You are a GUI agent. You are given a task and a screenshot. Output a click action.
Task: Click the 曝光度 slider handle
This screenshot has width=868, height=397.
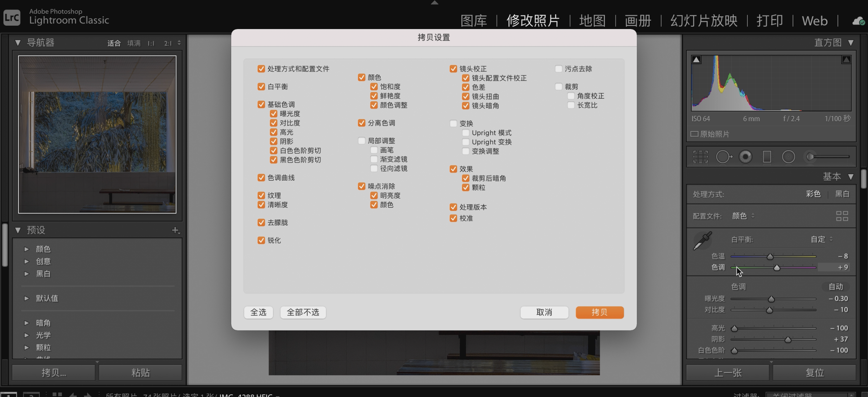771,299
